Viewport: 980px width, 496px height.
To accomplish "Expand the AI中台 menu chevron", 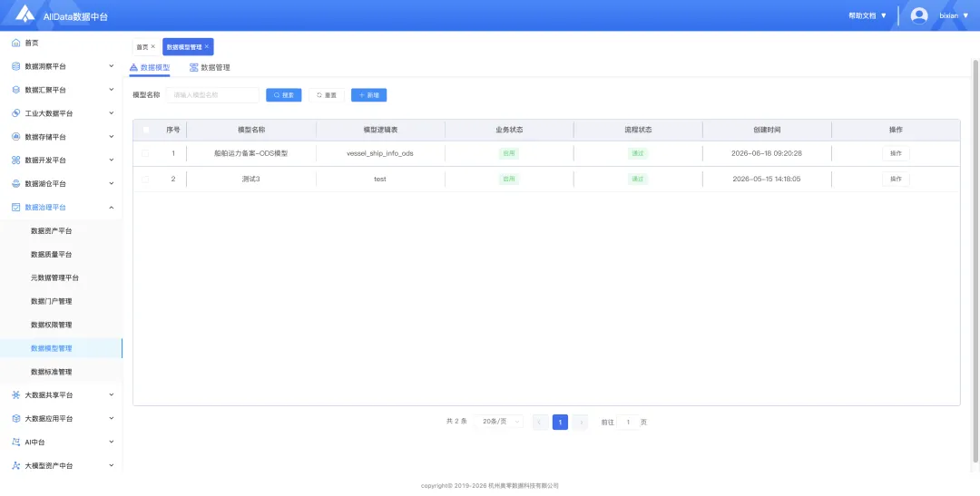I will [x=112, y=442].
